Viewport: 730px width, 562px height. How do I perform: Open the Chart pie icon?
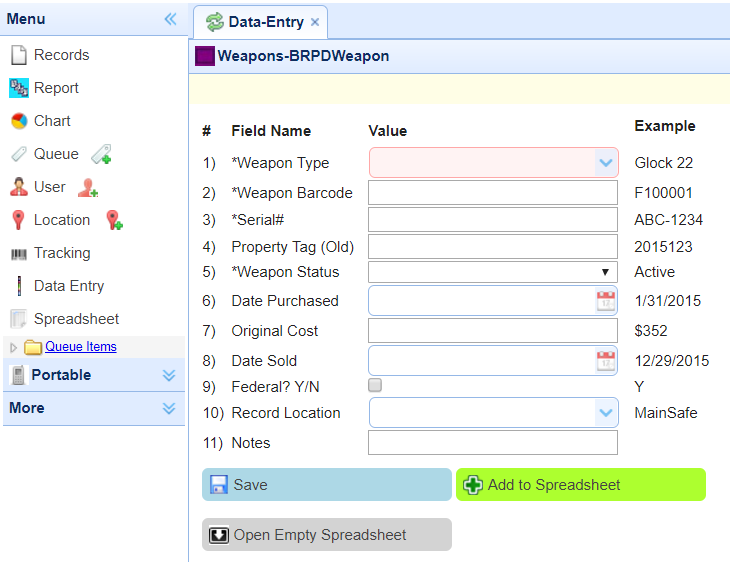19,121
